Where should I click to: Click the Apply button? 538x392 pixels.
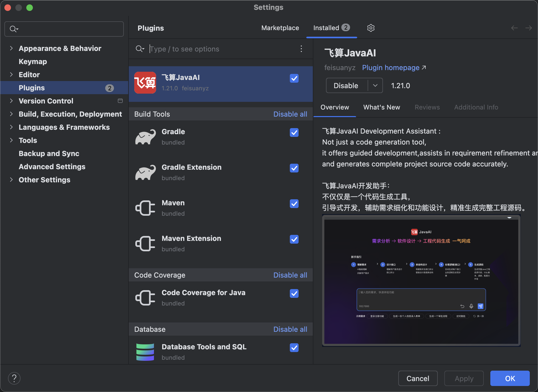pos(464,378)
